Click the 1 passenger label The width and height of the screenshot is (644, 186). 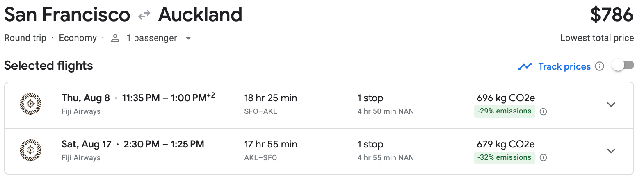pos(151,38)
